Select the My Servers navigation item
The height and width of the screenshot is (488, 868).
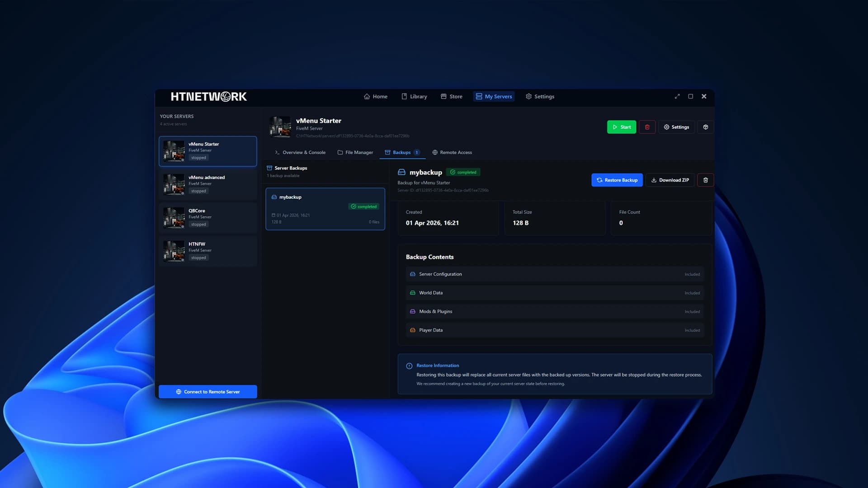click(x=494, y=96)
